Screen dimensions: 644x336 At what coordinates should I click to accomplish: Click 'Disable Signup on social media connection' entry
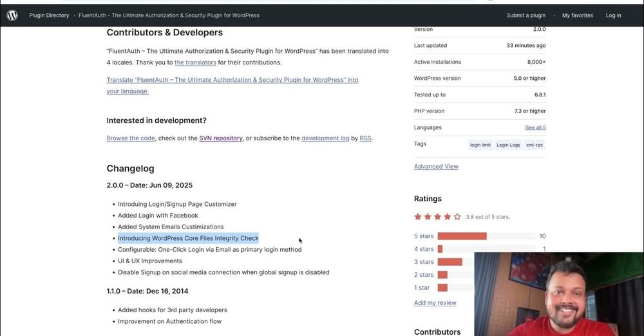point(223,272)
